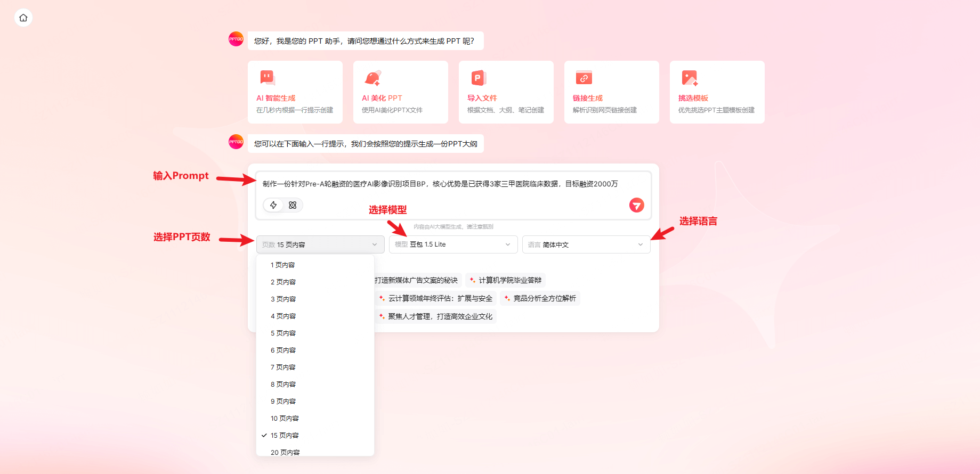The width and height of the screenshot is (980, 474).
Task: Click the 导入文件 PowerPoint icon
Action: pyautogui.click(x=479, y=78)
